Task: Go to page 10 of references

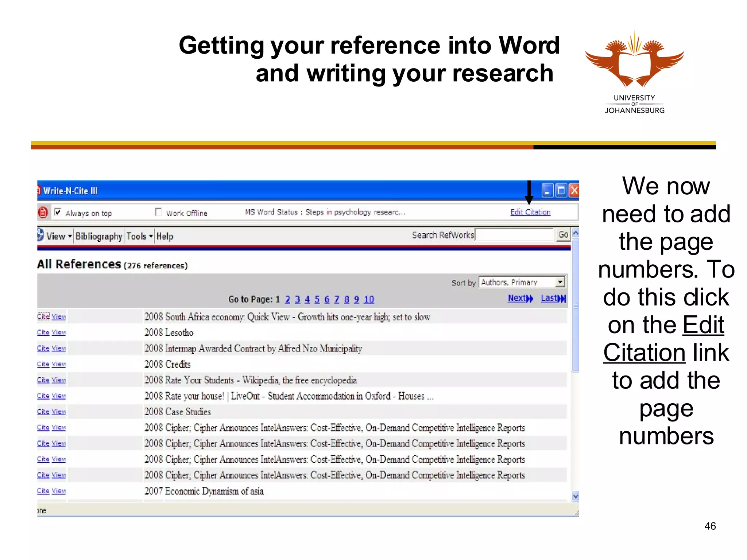Action: coord(369,300)
